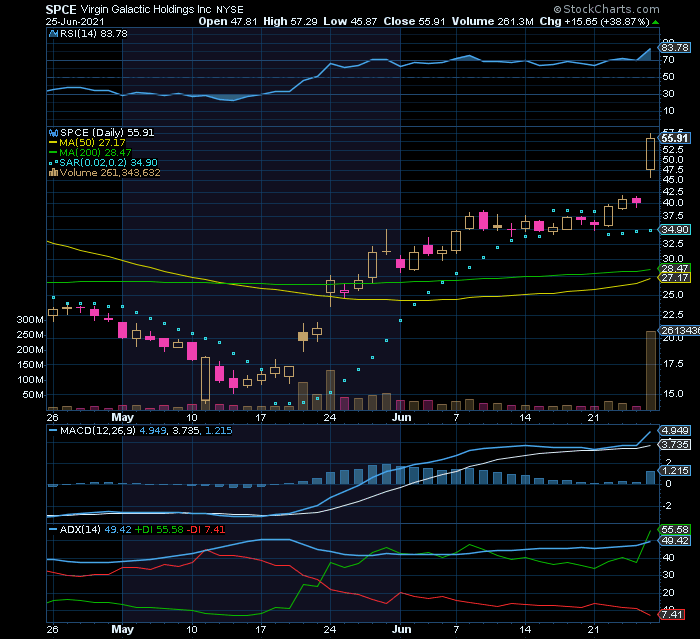Click the MA(50) 27.17 legend text
Image resolution: width=700 pixels, height=639 pixels.
(92, 143)
